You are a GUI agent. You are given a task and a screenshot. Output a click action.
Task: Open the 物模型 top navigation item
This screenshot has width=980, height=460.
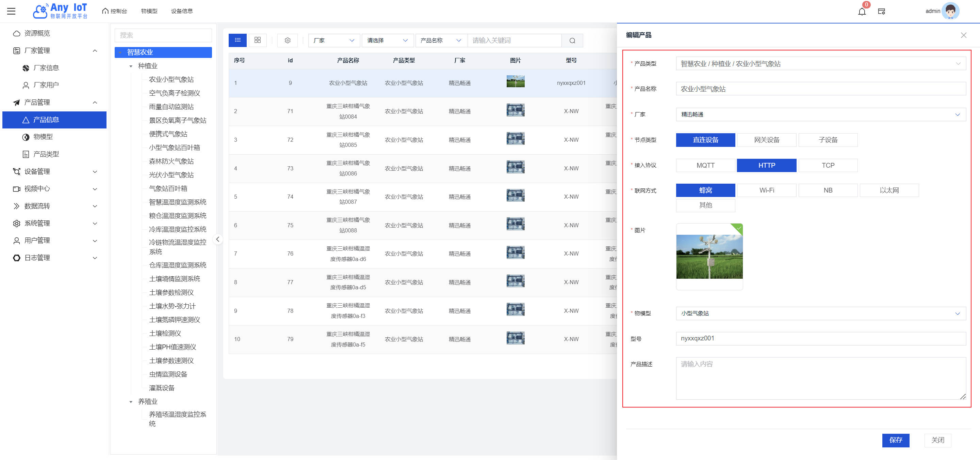tap(149, 11)
